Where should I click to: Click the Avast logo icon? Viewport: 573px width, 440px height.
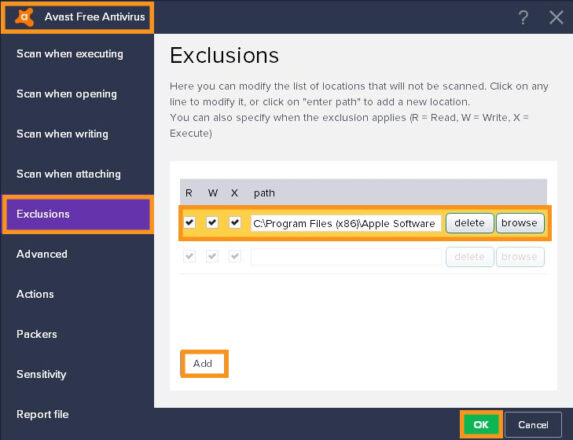click(24, 17)
